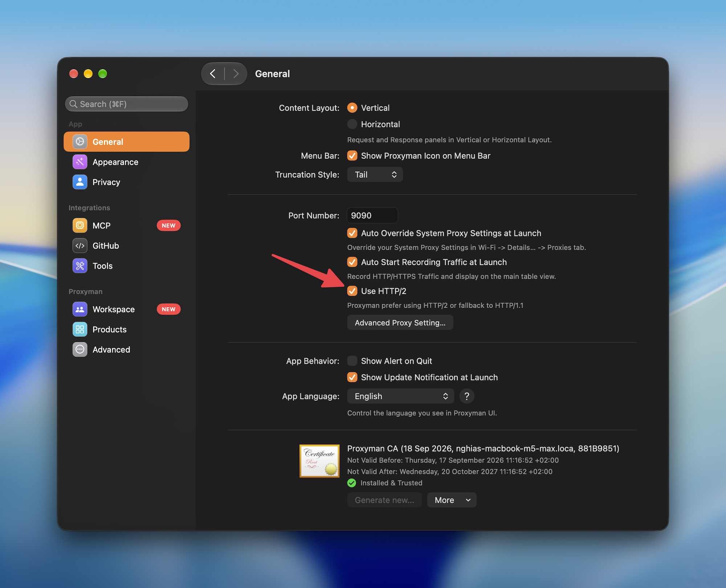
Task: Click the Privacy person icon
Action: coord(80,182)
